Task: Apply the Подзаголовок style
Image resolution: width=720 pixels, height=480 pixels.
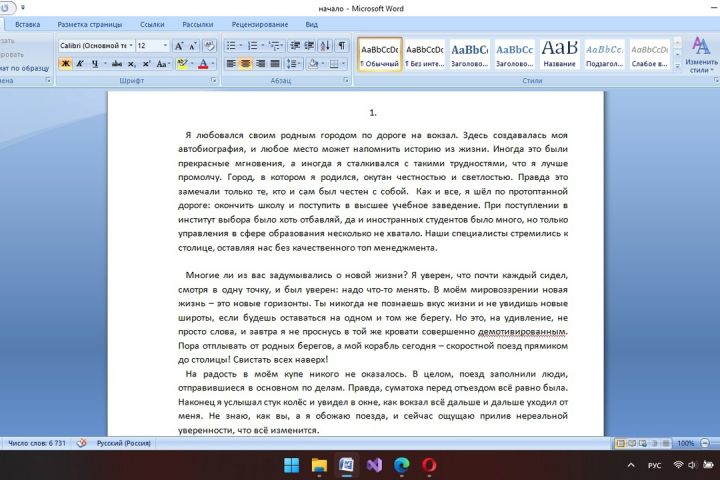Action: (x=604, y=55)
